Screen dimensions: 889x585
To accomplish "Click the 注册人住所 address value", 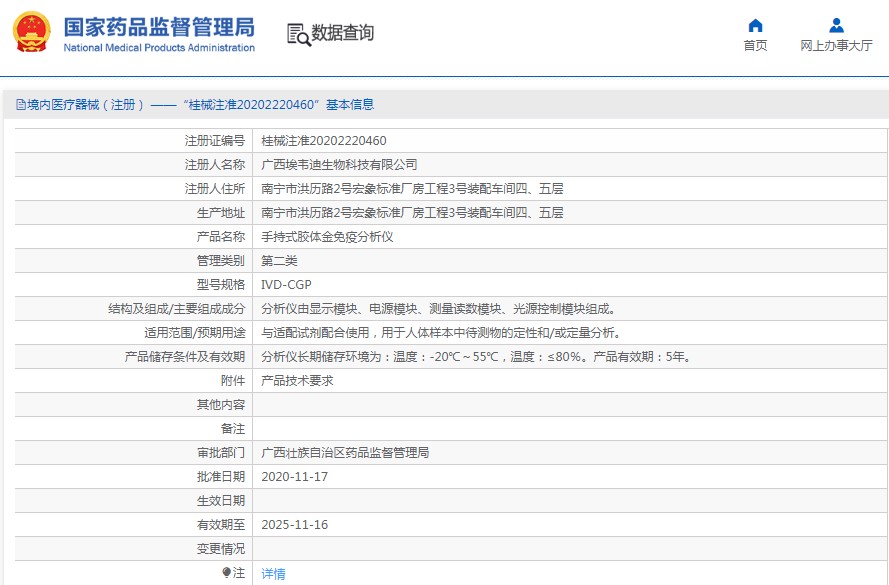I will pos(412,189).
